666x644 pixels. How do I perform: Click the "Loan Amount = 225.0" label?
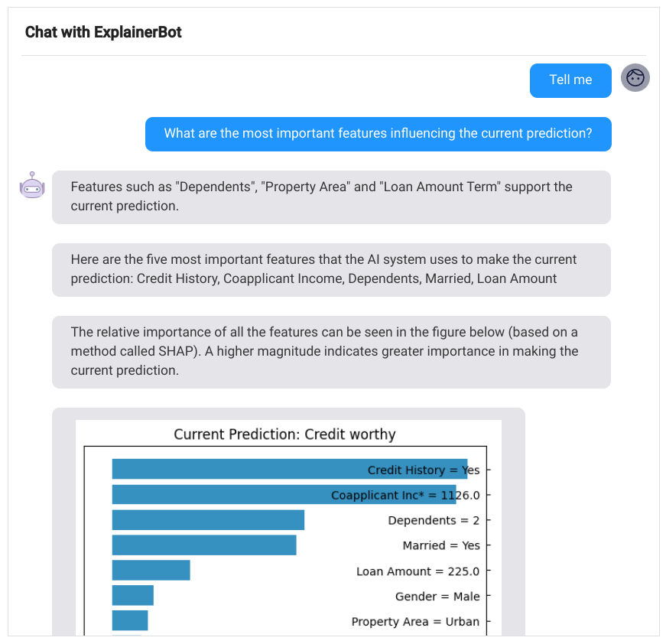pyautogui.click(x=417, y=571)
